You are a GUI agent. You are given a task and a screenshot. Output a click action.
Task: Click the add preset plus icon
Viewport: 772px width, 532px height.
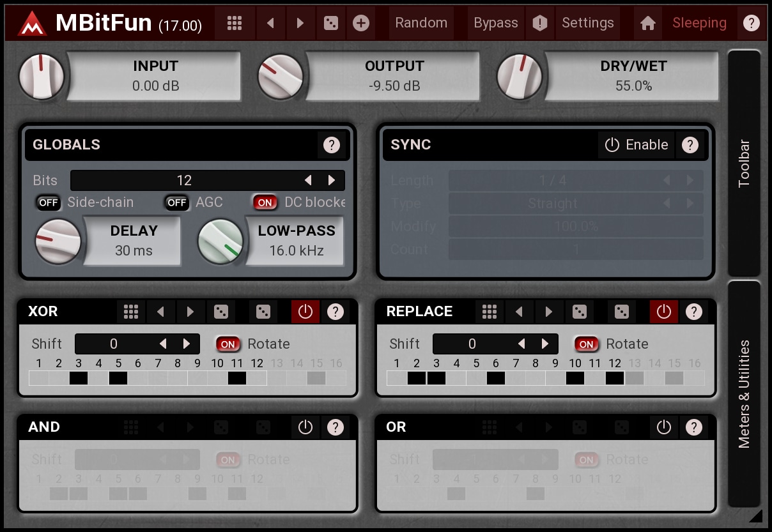click(361, 23)
